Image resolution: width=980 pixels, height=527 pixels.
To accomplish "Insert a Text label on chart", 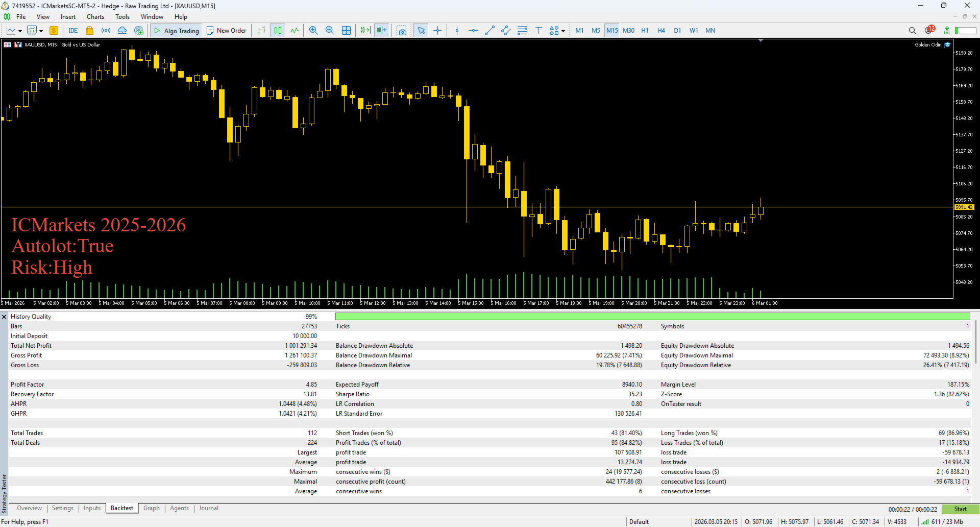I will point(538,30).
